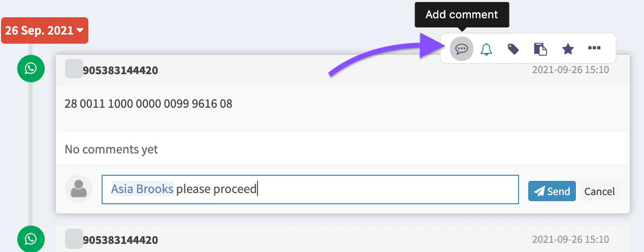Set a reminder with the bell icon
The image size is (644, 252).
click(487, 49)
